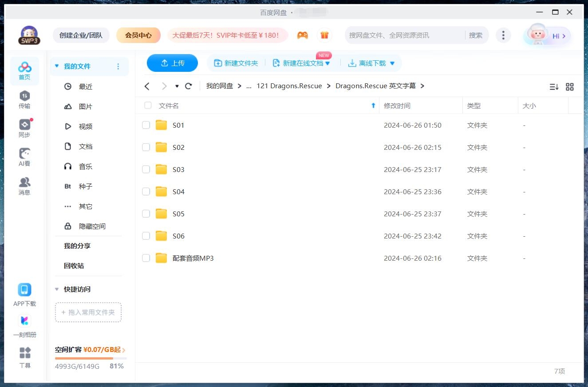Viewport: 588px width, 387px height.
Task: Open the 离线下载 dropdown arrow
Action: pyautogui.click(x=392, y=63)
